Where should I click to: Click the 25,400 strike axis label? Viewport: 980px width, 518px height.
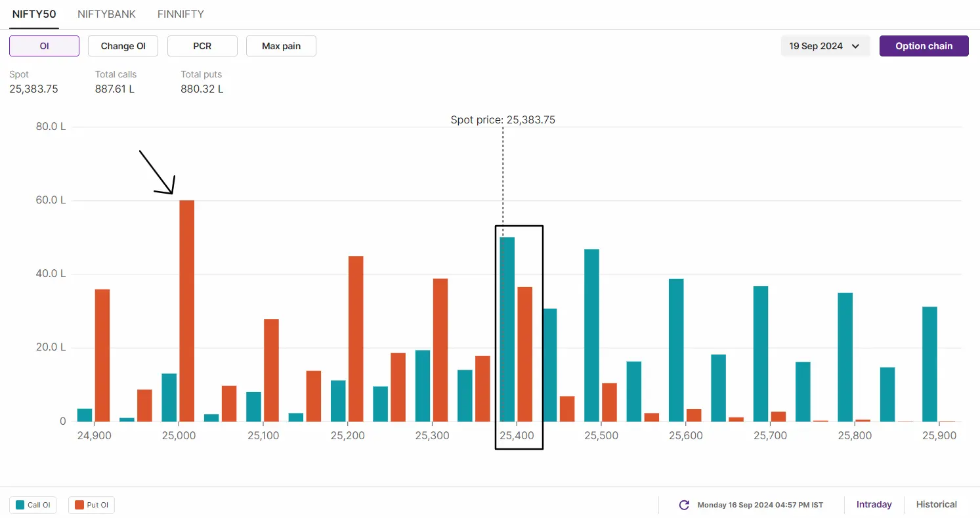[x=516, y=435]
